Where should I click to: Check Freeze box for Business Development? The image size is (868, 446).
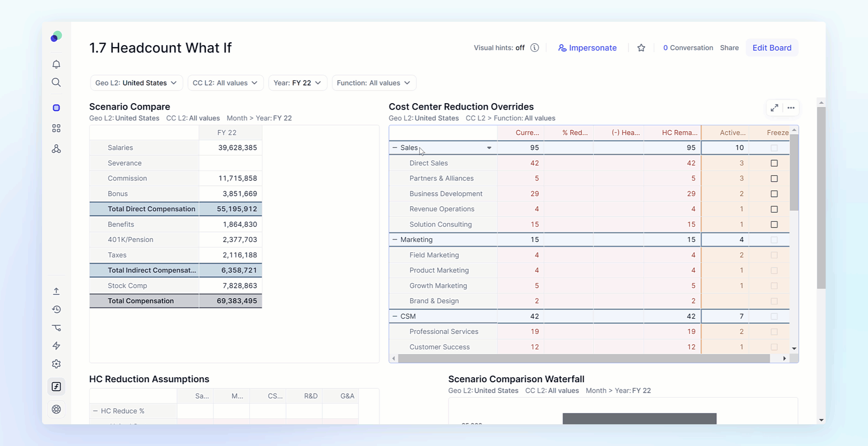[x=774, y=194]
